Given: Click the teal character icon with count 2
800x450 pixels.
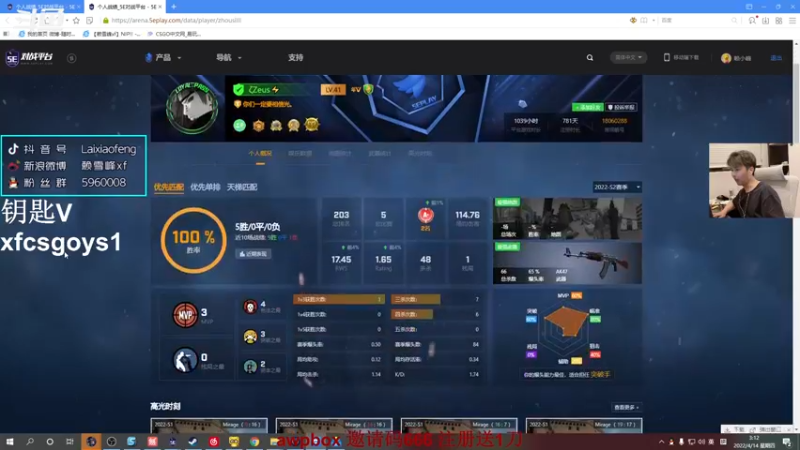Looking at the screenshot, I should 250,366.
